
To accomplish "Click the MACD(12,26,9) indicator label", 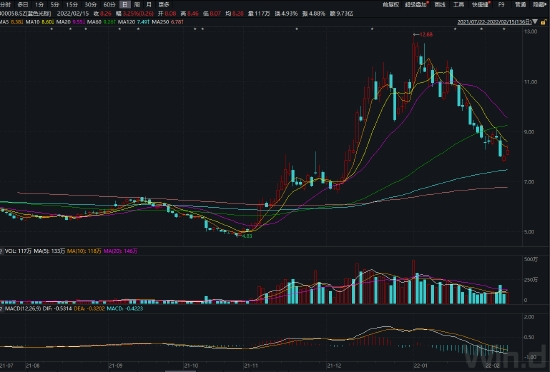I will [x=23, y=309].
